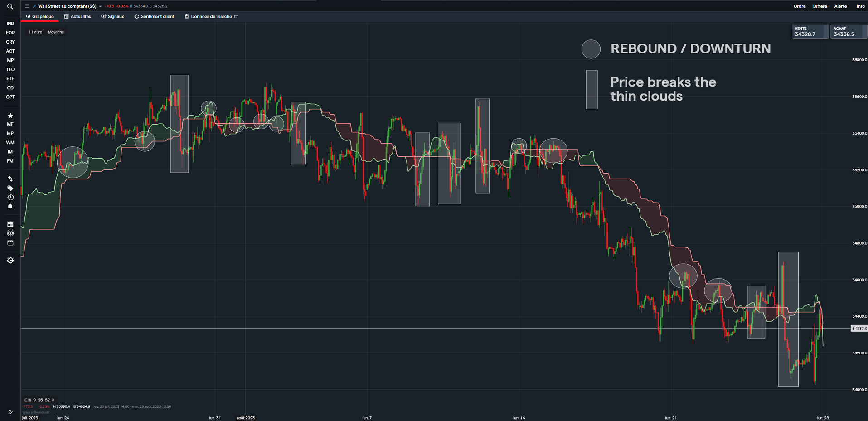
Task: Open the IM watchlist shortcut
Action: coord(10,152)
